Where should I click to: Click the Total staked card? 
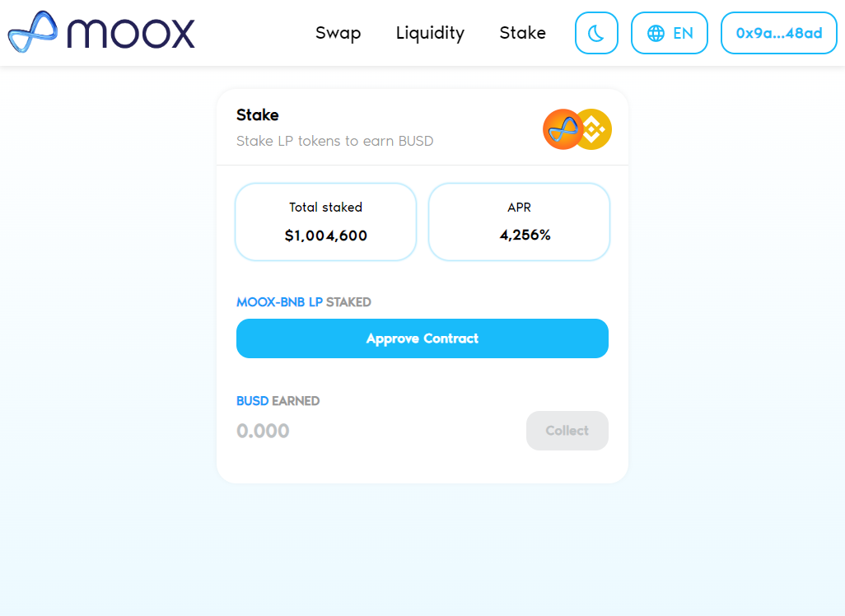tap(325, 222)
